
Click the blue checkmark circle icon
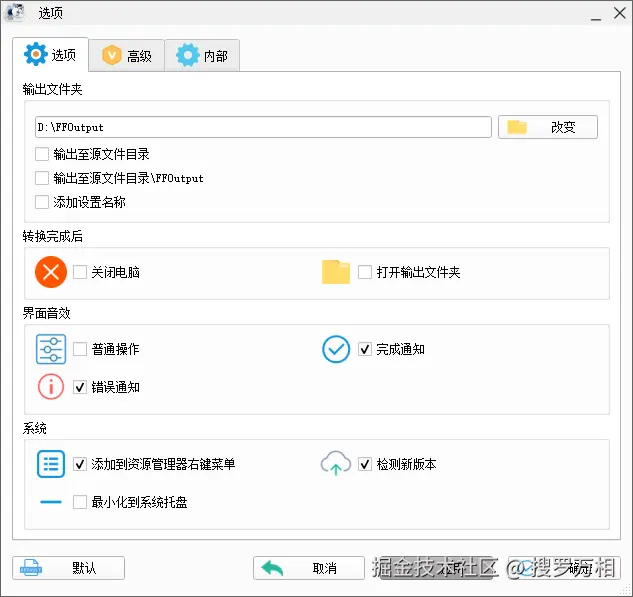click(336, 349)
